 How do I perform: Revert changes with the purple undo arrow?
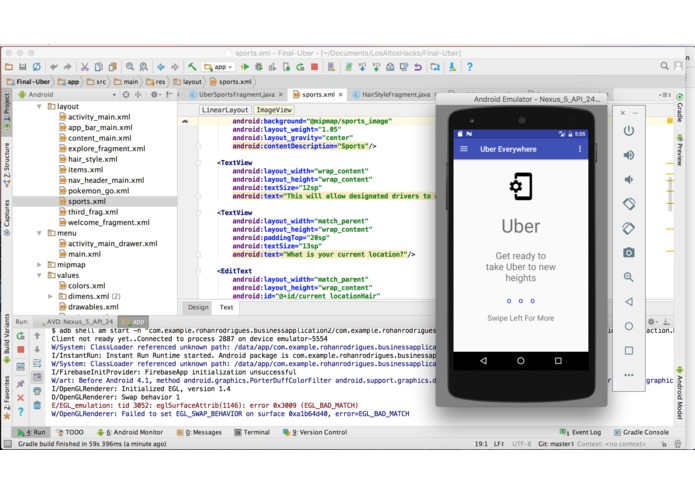(x=418, y=67)
